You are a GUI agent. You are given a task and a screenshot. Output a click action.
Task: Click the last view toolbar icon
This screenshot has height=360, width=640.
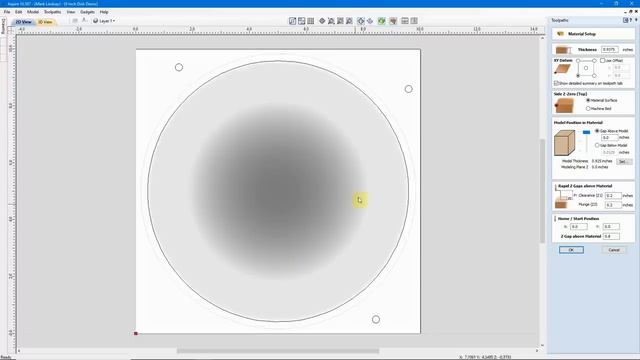pyautogui.click(x=414, y=21)
